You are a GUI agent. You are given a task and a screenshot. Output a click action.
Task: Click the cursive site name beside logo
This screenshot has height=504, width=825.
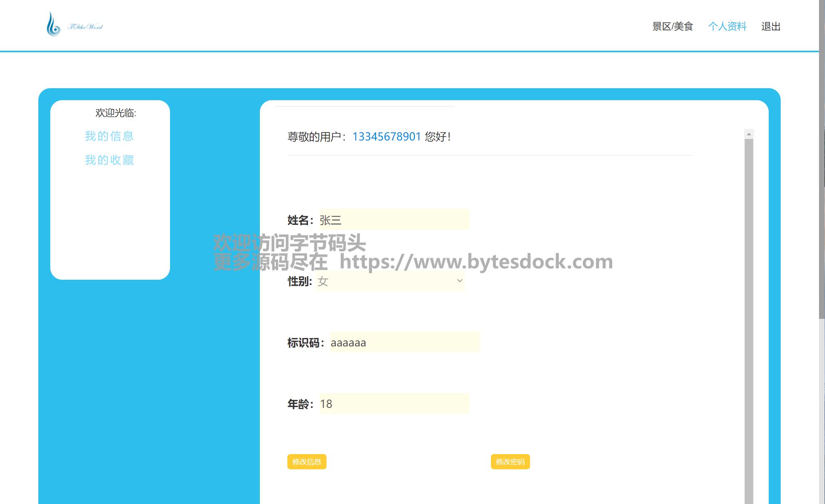pyautogui.click(x=85, y=27)
